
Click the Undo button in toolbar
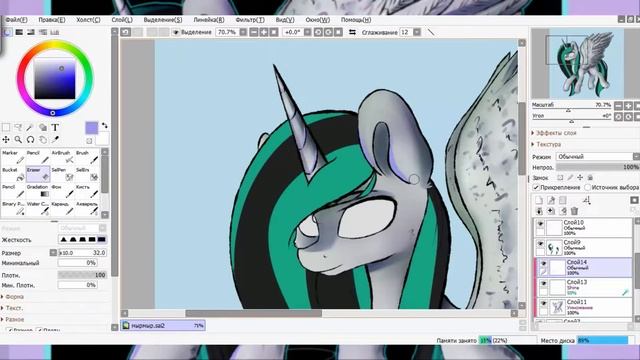coord(126,32)
